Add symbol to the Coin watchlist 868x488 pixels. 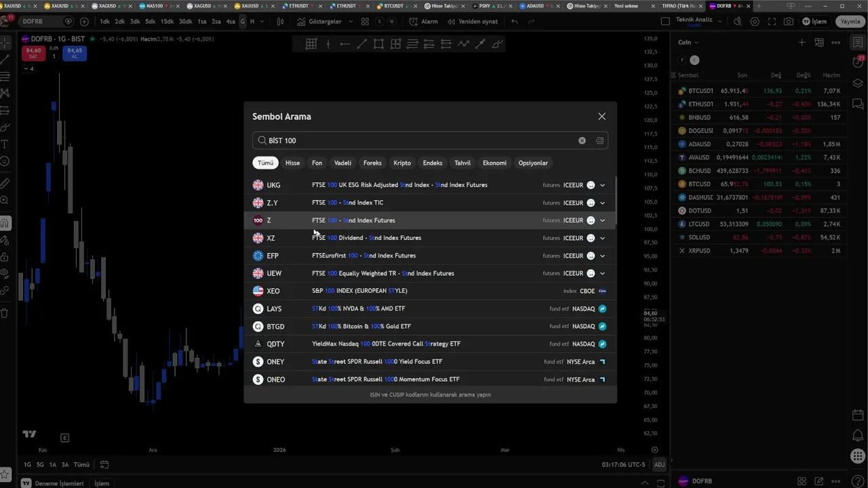(802, 42)
